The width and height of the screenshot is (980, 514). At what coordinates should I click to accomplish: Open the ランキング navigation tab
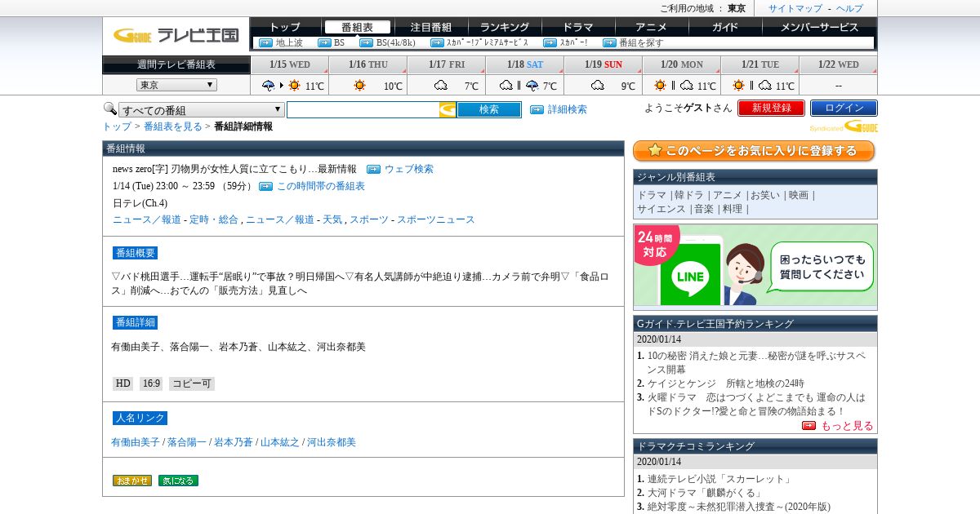click(505, 27)
